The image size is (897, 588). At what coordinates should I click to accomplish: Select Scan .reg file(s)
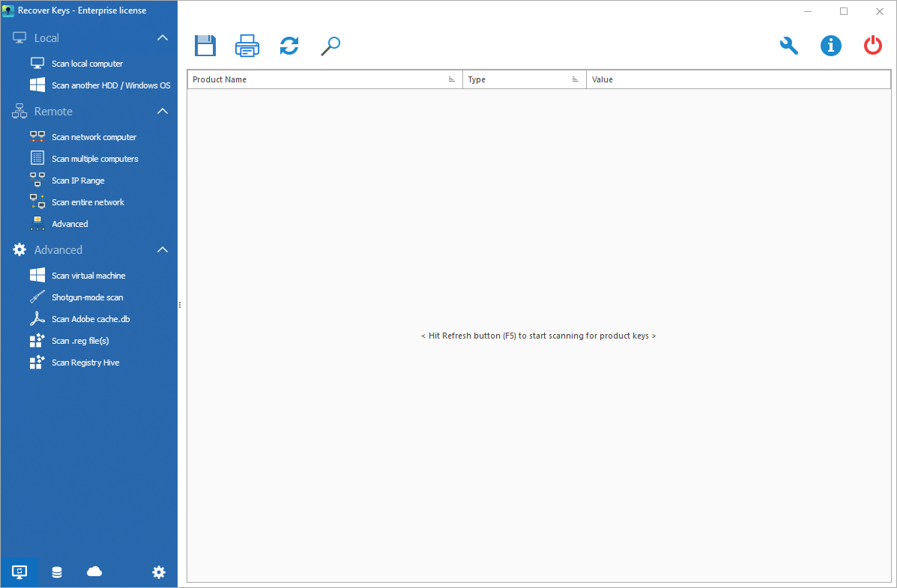[80, 340]
